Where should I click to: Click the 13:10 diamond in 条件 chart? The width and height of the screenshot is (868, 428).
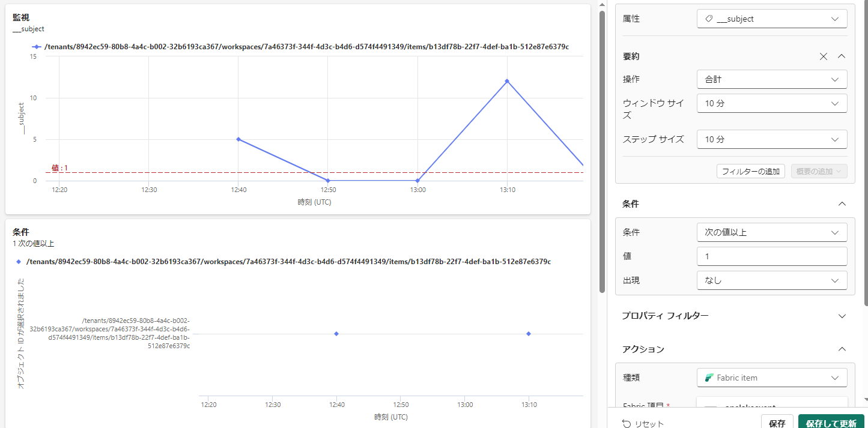click(529, 334)
